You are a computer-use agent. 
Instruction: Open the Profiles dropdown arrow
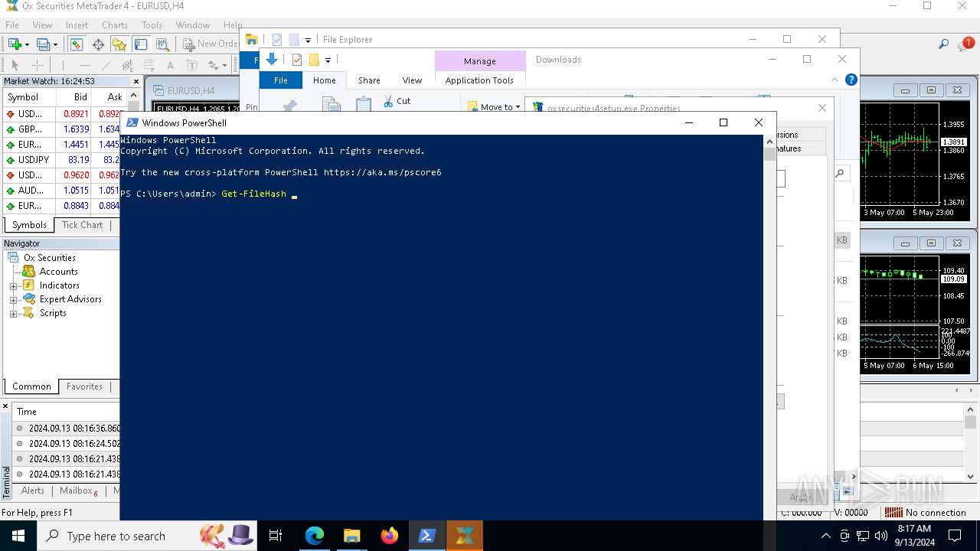pos(55,44)
